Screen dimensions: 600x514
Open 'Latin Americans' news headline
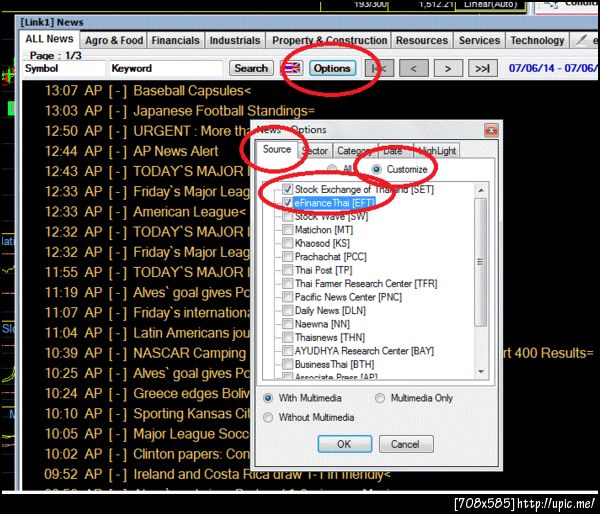[191, 333]
